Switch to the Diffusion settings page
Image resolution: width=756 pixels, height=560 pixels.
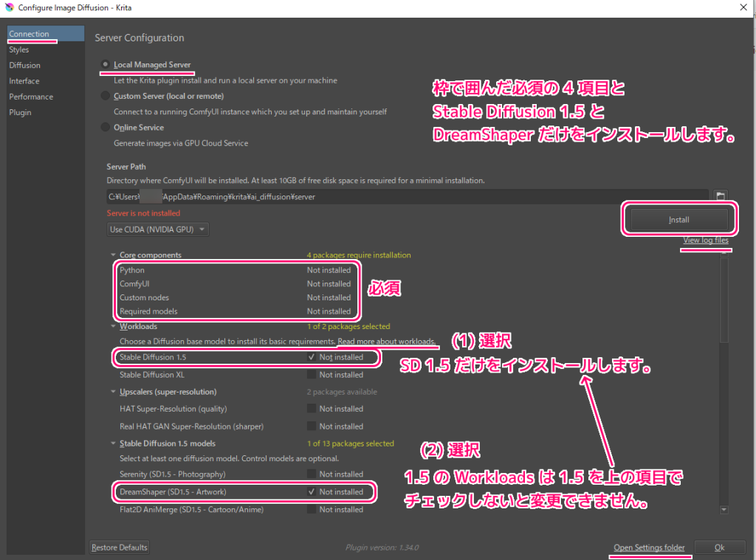pyautogui.click(x=46, y=65)
